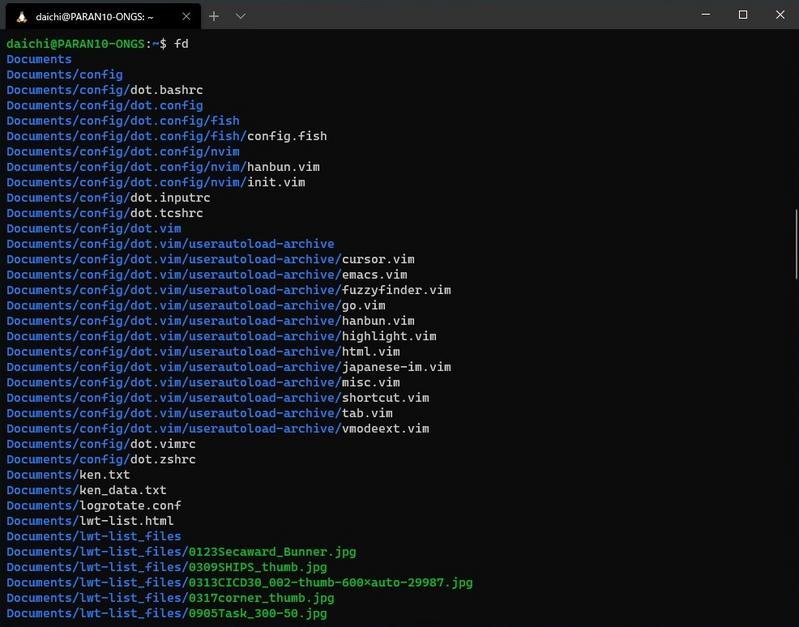
Task: Click 'logrotate.conf' file name
Action: pyautogui.click(x=130, y=506)
